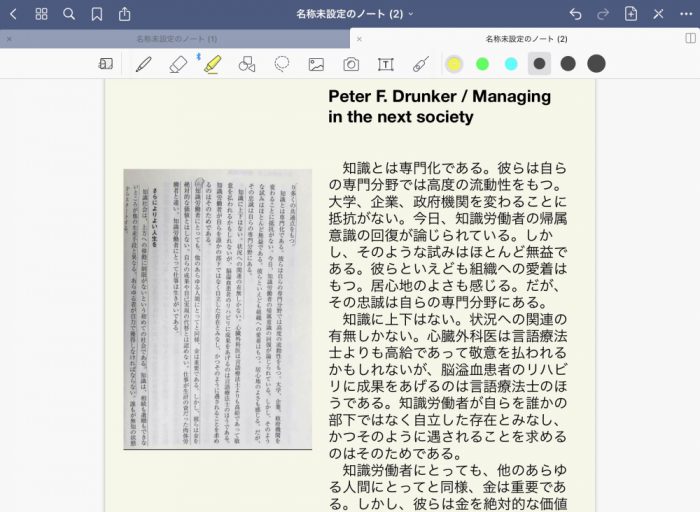Image resolution: width=700 pixels, height=512 pixels.
Task: Close the 名称未設定のノート (2) tab
Action: [359, 39]
